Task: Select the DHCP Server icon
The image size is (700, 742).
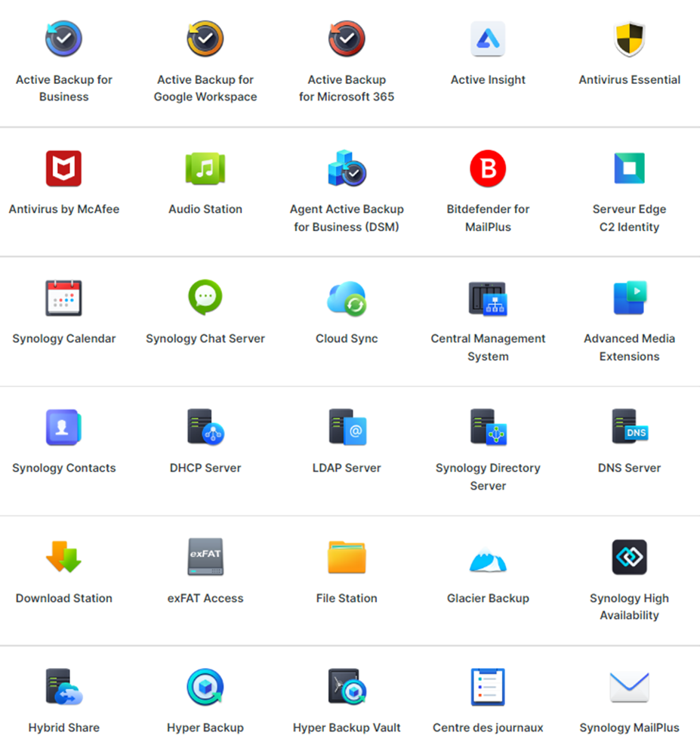Action: coord(205,428)
